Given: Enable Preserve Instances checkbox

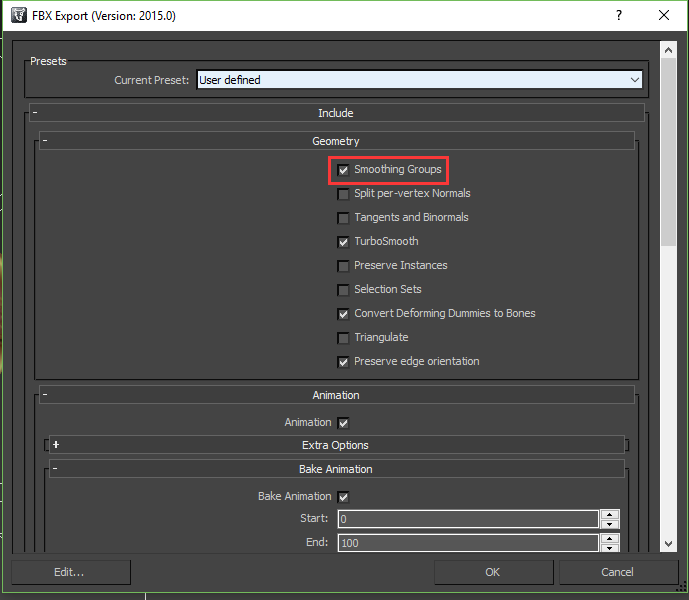Looking at the screenshot, I should click(x=343, y=266).
